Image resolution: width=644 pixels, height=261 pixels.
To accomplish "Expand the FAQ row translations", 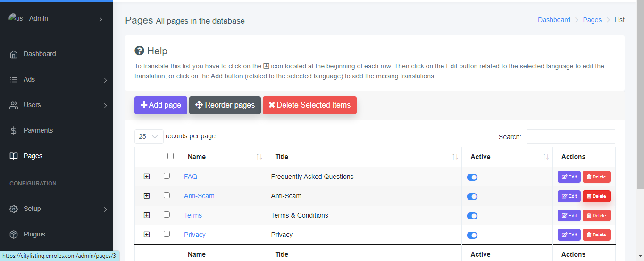I will [147, 177].
